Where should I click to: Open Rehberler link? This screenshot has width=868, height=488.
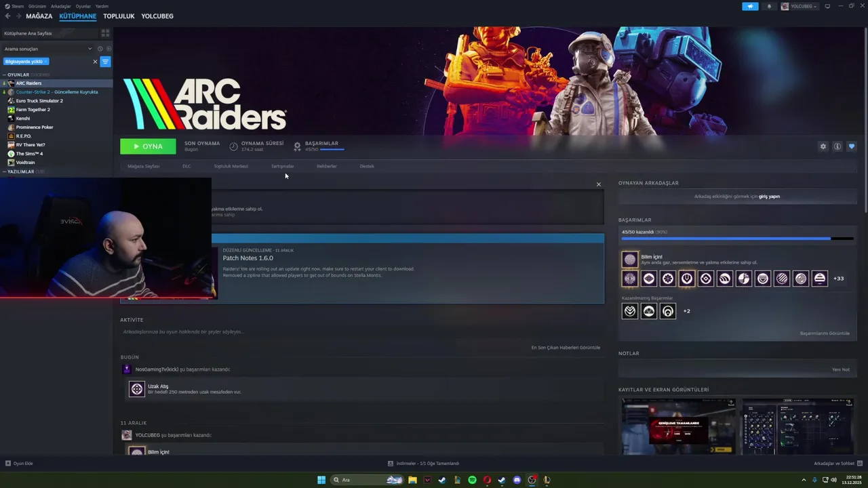pos(327,166)
